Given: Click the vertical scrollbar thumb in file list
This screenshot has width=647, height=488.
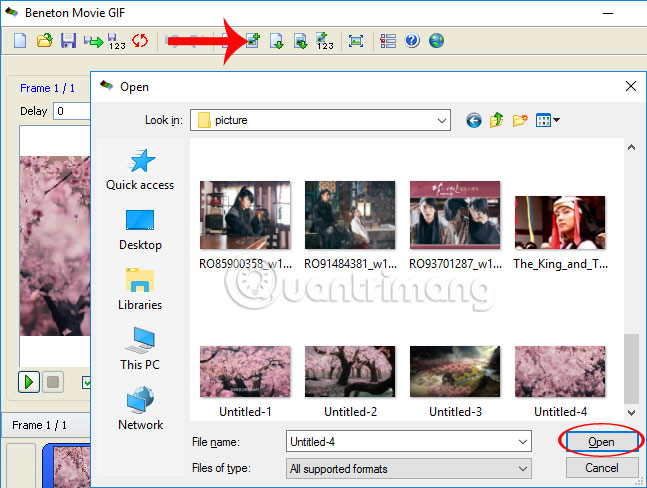Looking at the screenshot, I should pyautogui.click(x=631, y=369).
